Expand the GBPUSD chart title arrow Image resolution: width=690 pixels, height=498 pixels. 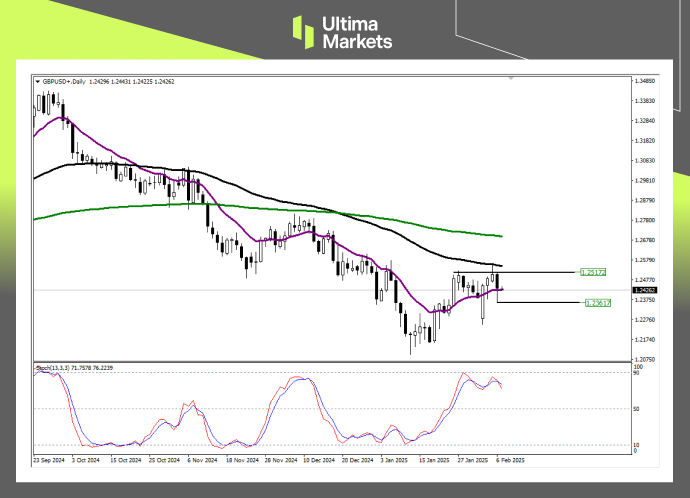37,82
